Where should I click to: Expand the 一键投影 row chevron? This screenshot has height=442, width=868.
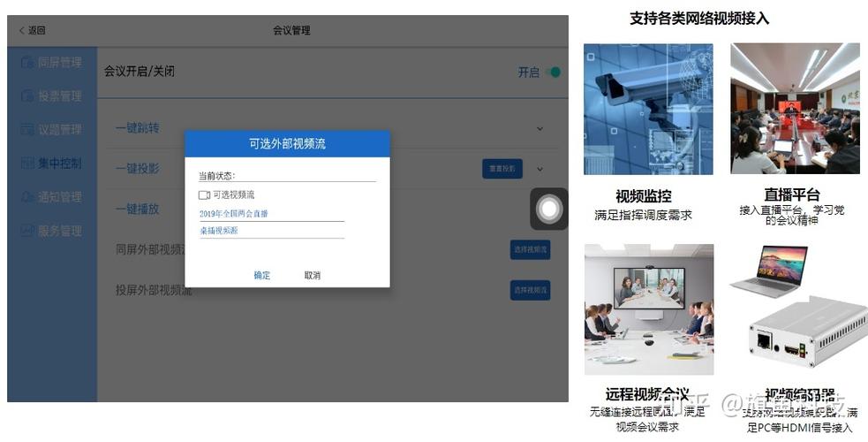pyautogui.click(x=540, y=169)
